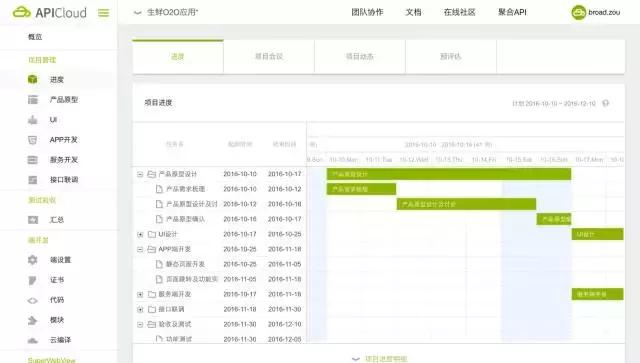Click the folder icon of 产品原型设计
The height and width of the screenshot is (363, 640).
coord(151,174)
